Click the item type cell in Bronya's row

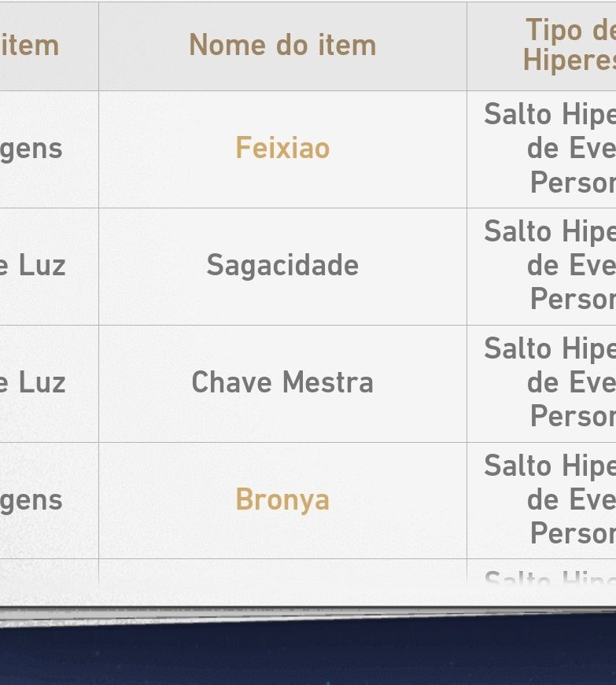(x=31, y=500)
